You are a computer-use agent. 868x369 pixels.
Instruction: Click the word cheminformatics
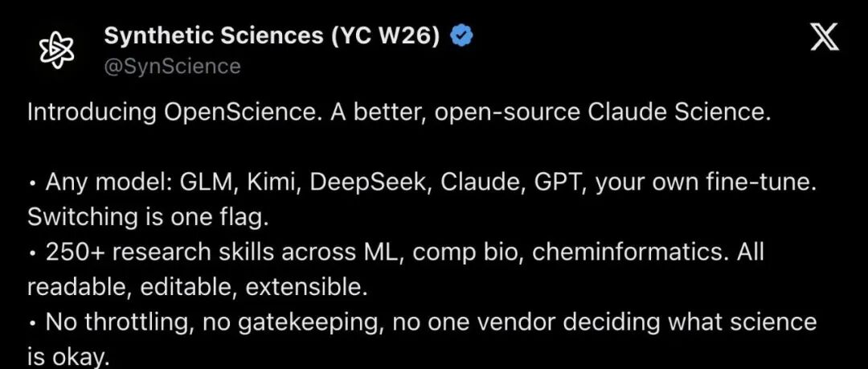pos(630,252)
